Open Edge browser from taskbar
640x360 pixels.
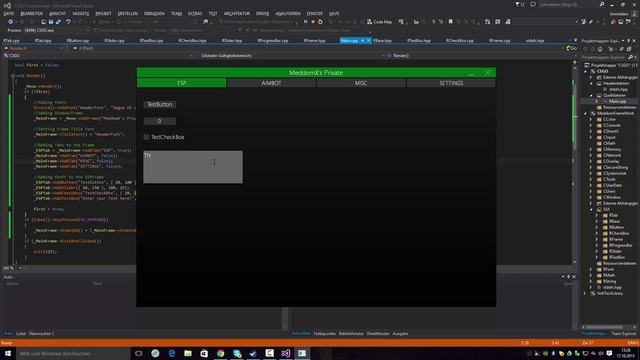[171, 353]
